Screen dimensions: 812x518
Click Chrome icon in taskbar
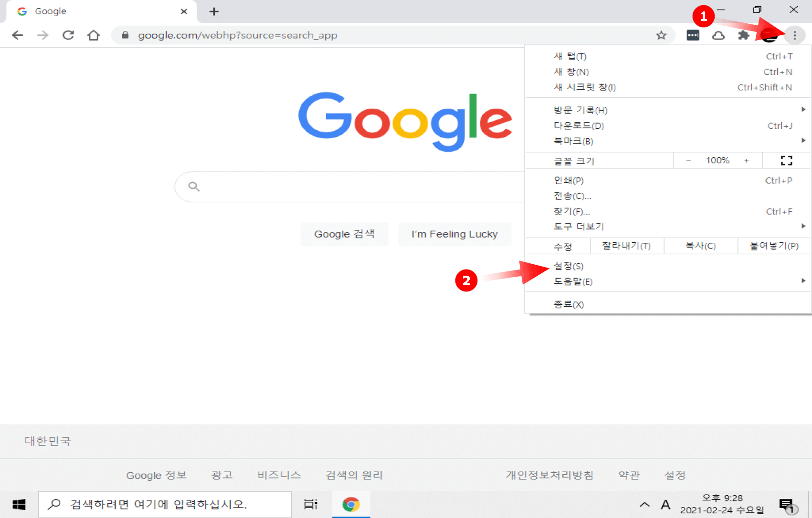point(351,505)
